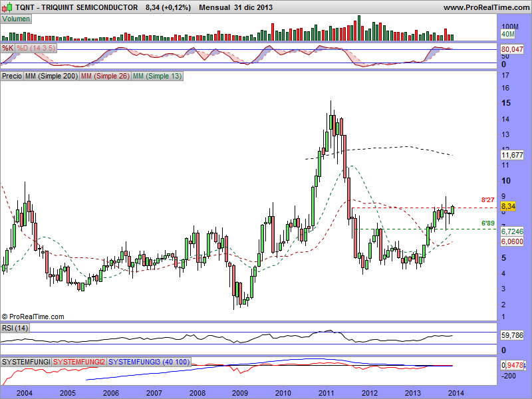Click the red dashed 8'27 horizontal line
Screen dimensions: 532x399
424,207
